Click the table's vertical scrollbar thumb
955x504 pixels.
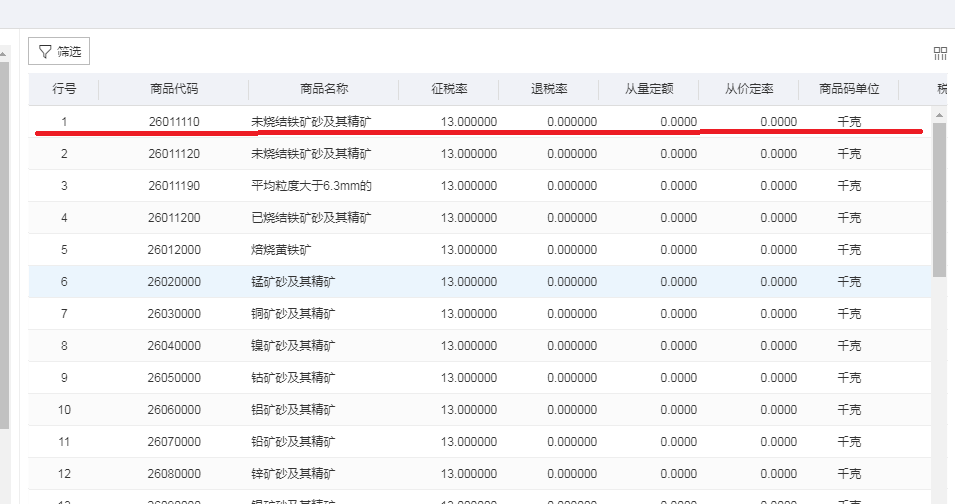point(939,200)
